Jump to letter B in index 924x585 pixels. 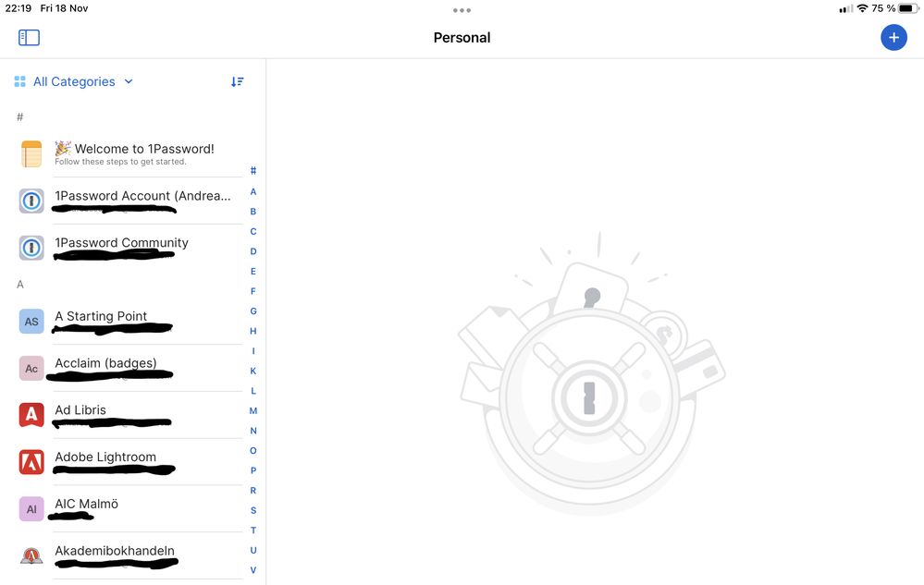pos(253,212)
